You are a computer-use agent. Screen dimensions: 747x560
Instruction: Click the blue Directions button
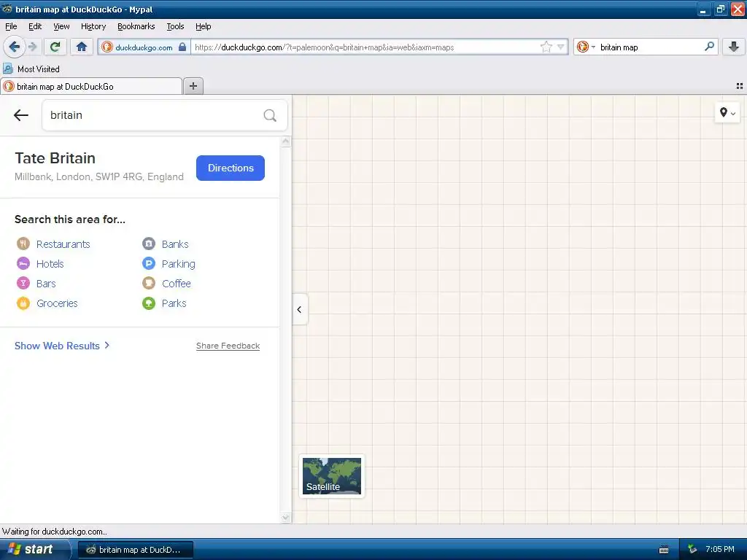[x=230, y=168]
